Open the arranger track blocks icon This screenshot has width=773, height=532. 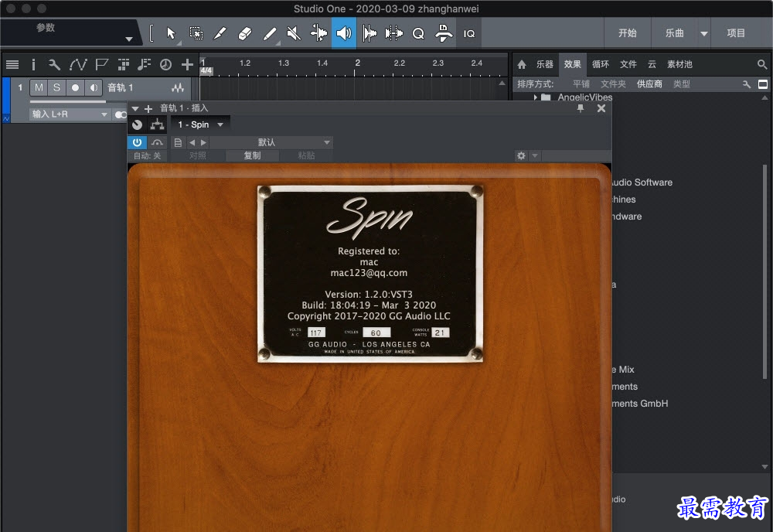(x=123, y=65)
